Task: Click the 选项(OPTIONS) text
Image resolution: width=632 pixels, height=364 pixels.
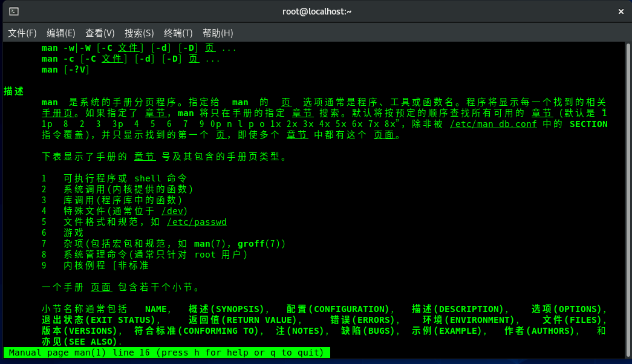Action: pos(568,309)
